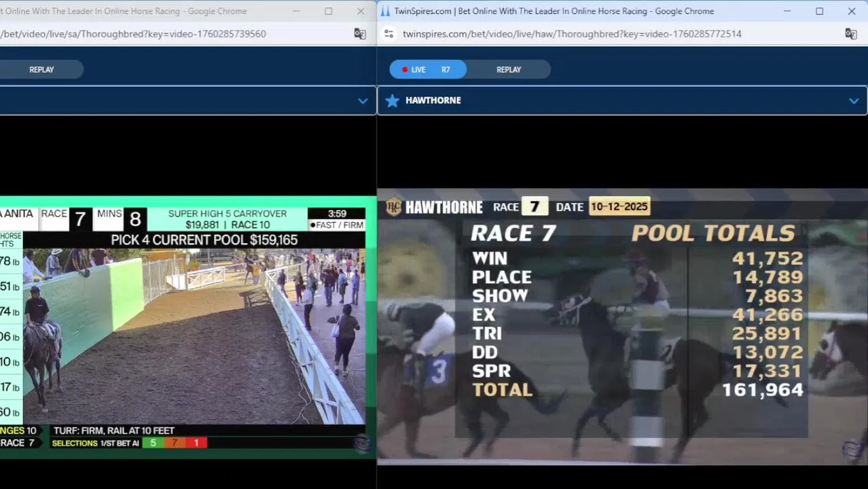Click the WIN pool value 41,752
868x489 pixels.
pos(767,259)
